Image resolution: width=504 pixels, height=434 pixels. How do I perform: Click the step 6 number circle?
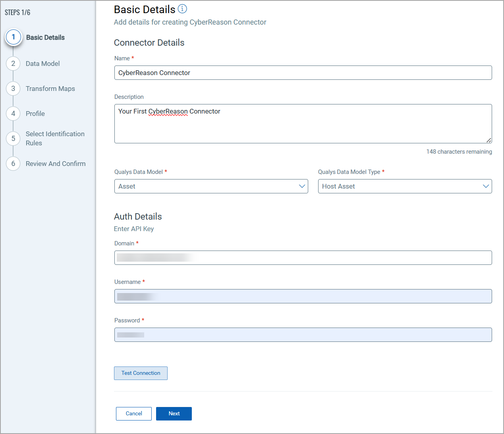[13, 164]
